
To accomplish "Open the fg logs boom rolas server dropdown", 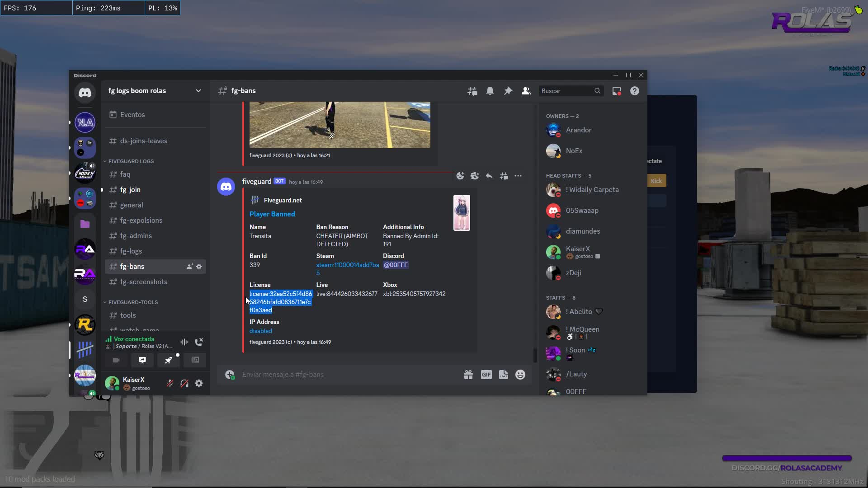I will tap(154, 90).
